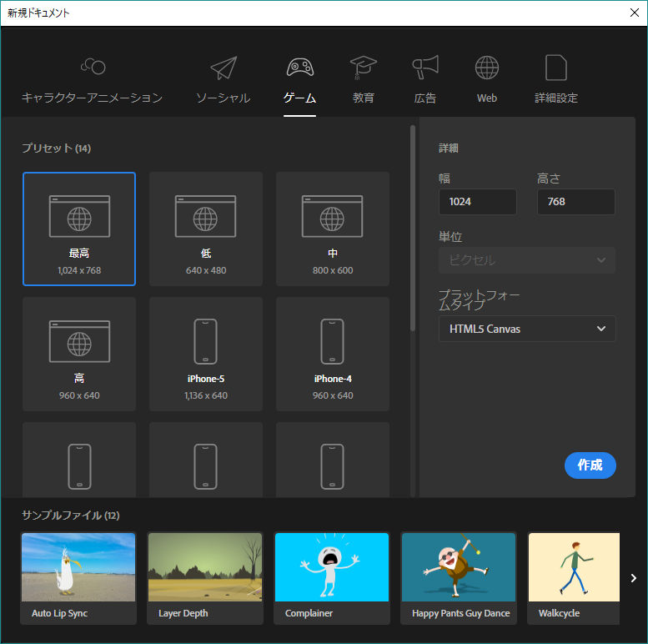Viewport: 648px width, 644px height.
Task: Select the iPhone-5 preset
Action: pos(206,355)
